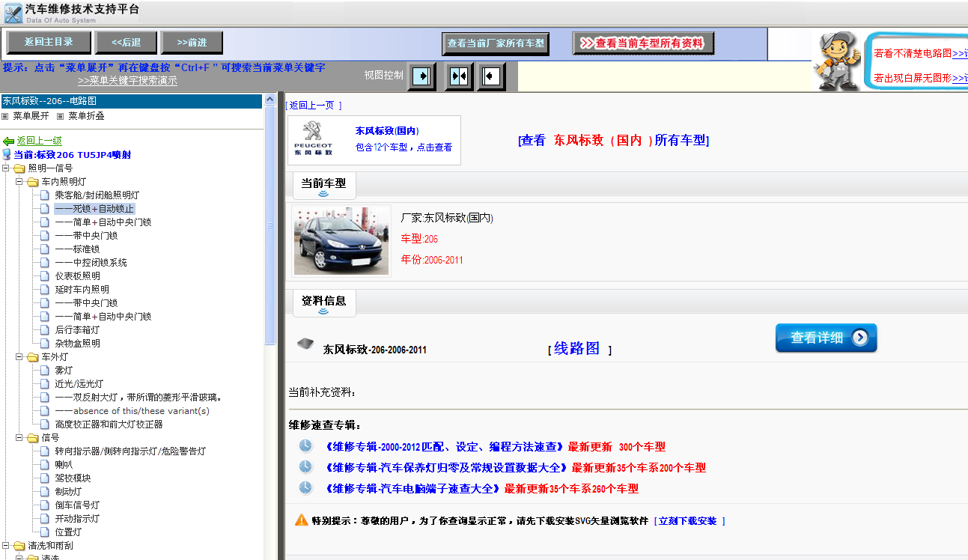Click the document icon beside 制动灯
This screenshot has width=968, height=560.
(45, 492)
